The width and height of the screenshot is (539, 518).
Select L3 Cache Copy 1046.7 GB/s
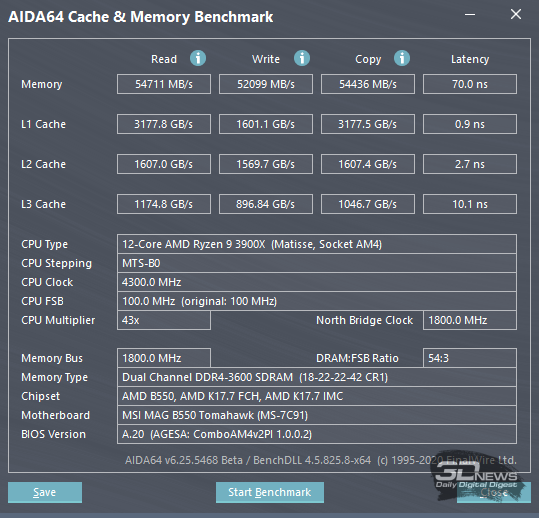(x=368, y=204)
